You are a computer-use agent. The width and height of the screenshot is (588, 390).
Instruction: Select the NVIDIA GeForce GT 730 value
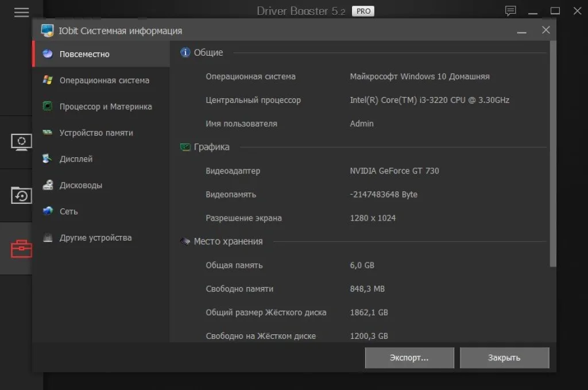pos(394,171)
